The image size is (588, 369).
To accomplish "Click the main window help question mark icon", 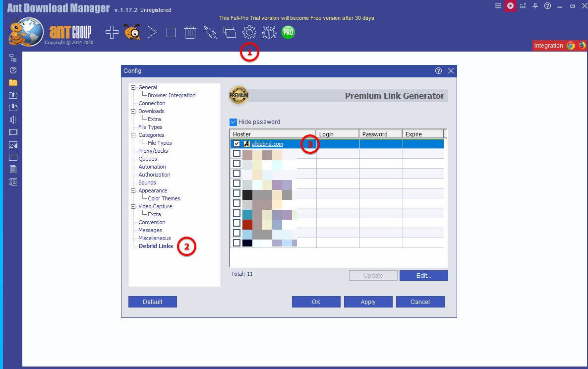I will [x=547, y=5].
